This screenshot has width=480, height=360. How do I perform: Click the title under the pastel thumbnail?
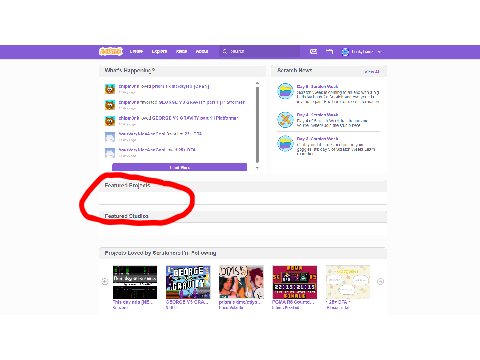[x=338, y=302]
